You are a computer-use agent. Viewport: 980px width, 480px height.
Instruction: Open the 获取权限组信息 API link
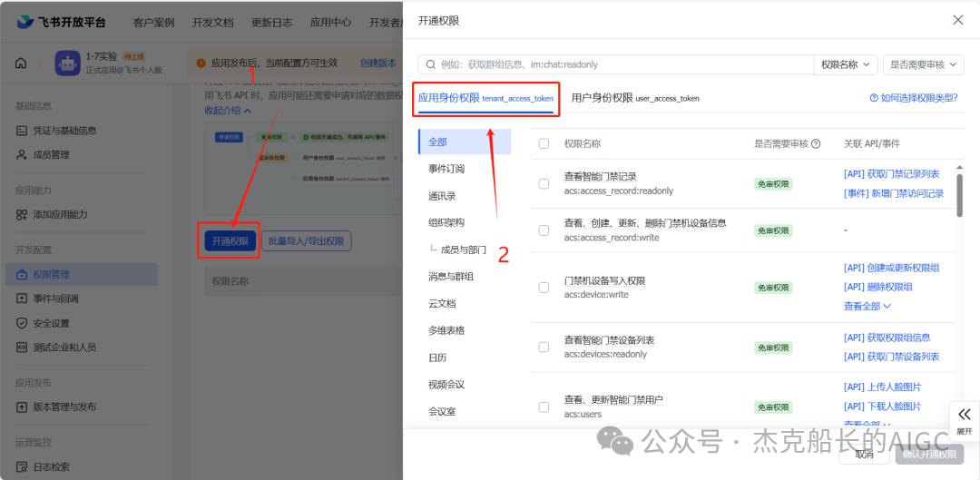pyautogui.click(x=887, y=338)
